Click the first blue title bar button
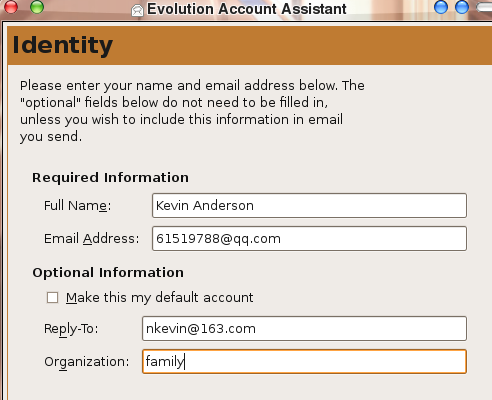Screen dimensions: 492x400 point(441,7)
